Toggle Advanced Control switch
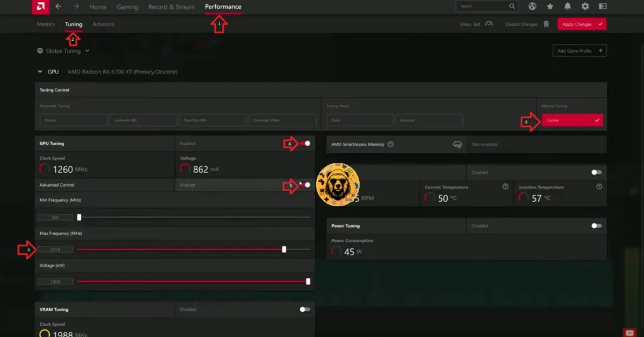The height and width of the screenshot is (337, 644). coord(305,185)
